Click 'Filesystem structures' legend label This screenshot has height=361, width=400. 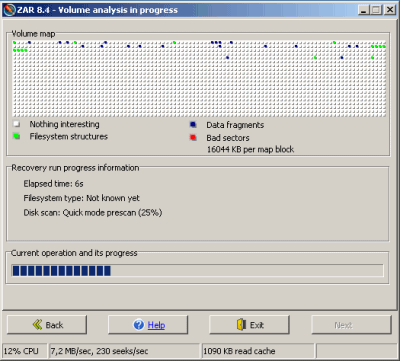coord(69,136)
